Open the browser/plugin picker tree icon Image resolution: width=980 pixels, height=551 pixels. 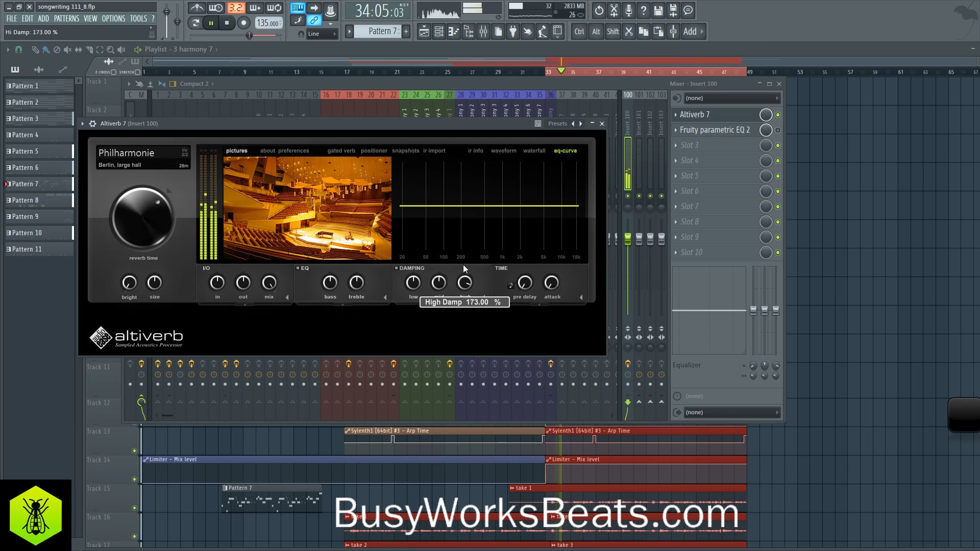pos(468,32)
